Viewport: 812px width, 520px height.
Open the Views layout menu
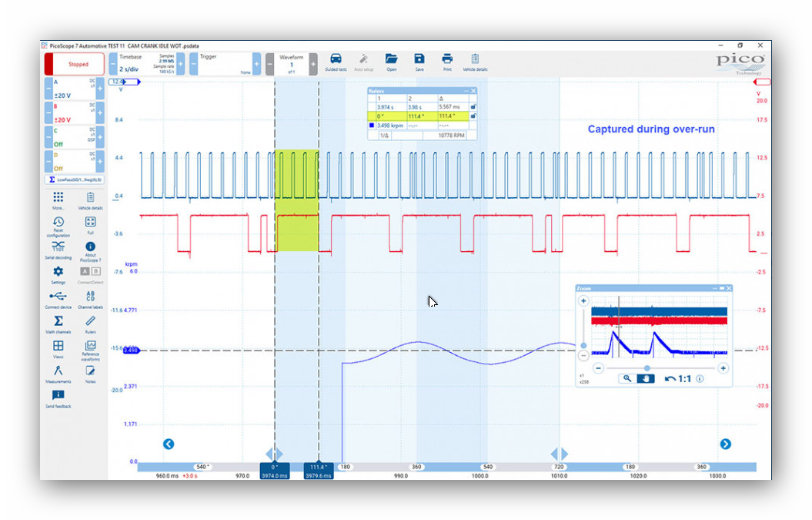click(58, 347)
